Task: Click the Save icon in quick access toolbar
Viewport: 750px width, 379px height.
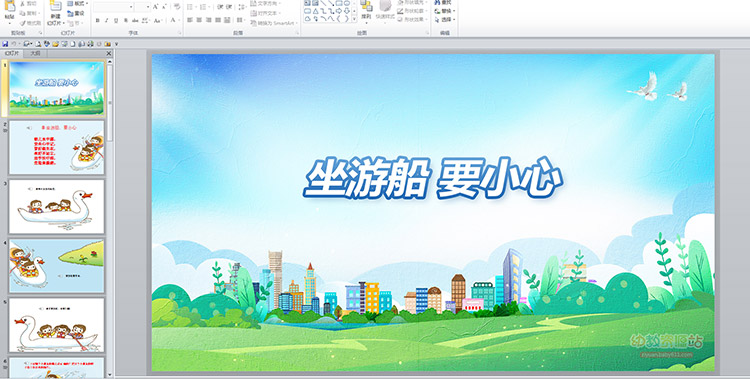Action: click(5, 44)
